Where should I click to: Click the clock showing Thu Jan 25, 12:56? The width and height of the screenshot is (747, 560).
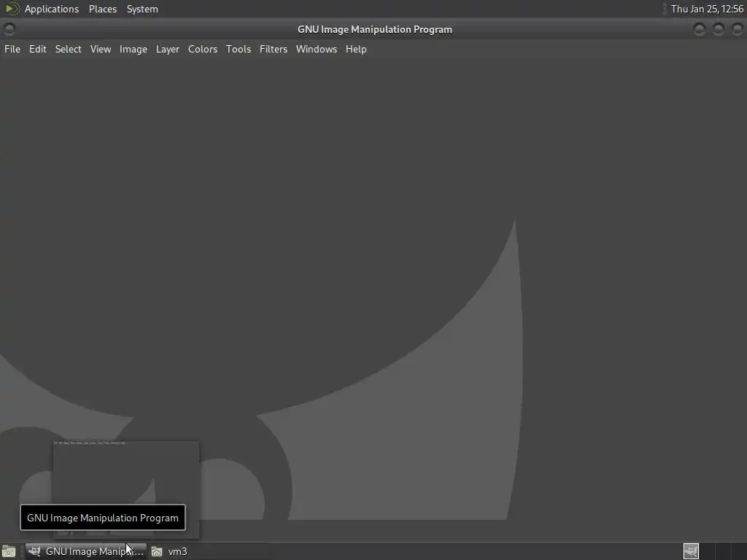point(707,9)
